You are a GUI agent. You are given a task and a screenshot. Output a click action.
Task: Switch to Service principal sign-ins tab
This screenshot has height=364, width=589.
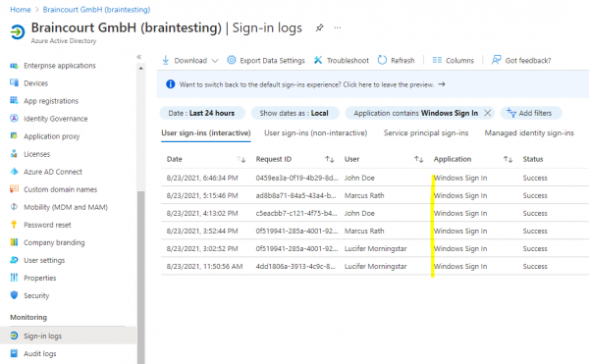click(426, 132)
